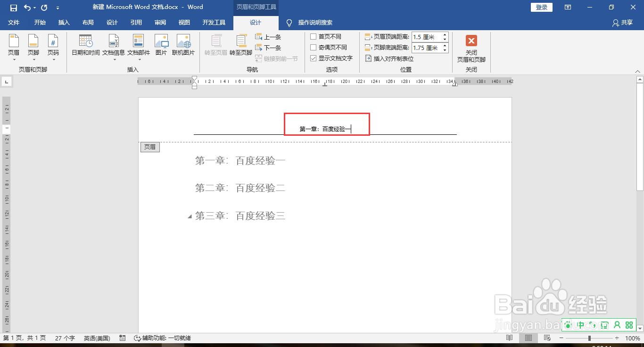Image resolution: width=644 pixels, height=347 pixels.
Task: Click zoom in plus button
Action: tap(617, 338)
